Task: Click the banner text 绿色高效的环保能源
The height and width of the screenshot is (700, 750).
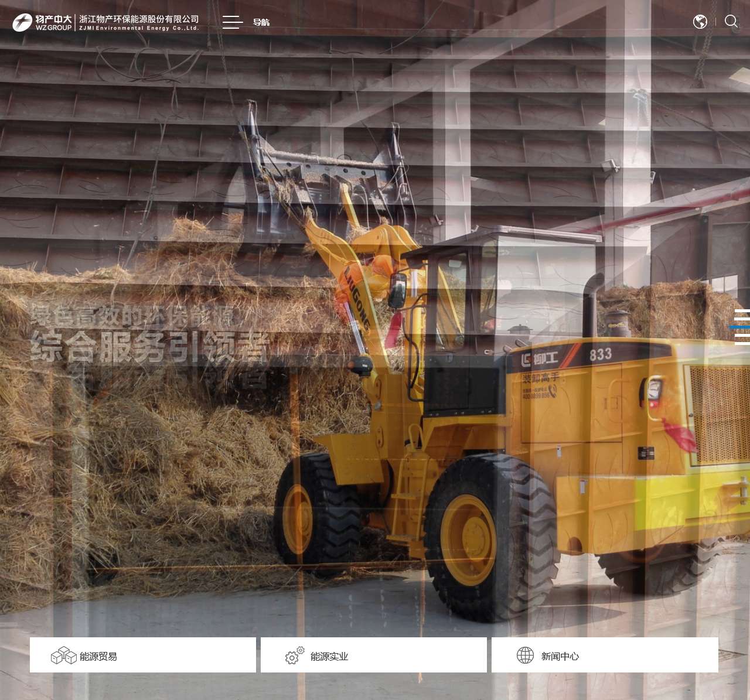Action: (x=132, y=316)
